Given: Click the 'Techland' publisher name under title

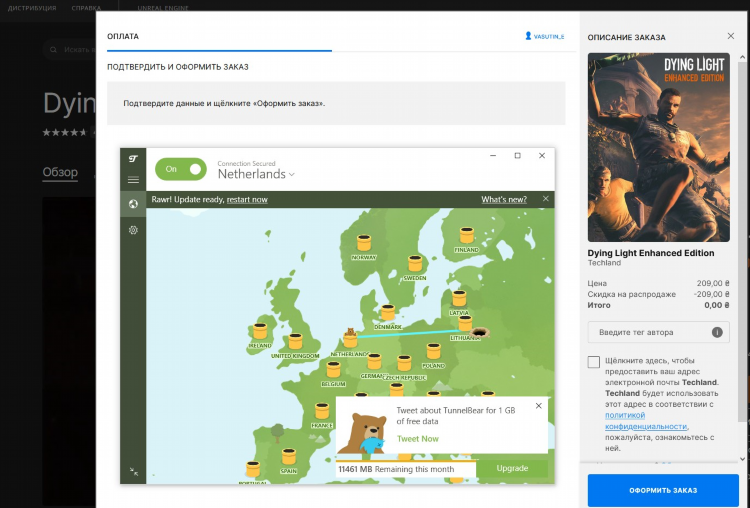Looking at the screenshot, I should click(x=604, y=263).
